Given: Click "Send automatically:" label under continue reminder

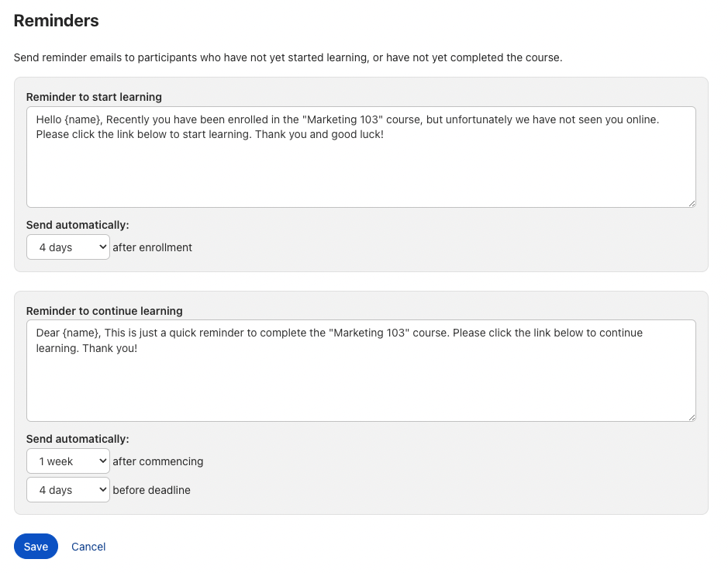Looking at the screenshot, I should [x=78, y=439].
